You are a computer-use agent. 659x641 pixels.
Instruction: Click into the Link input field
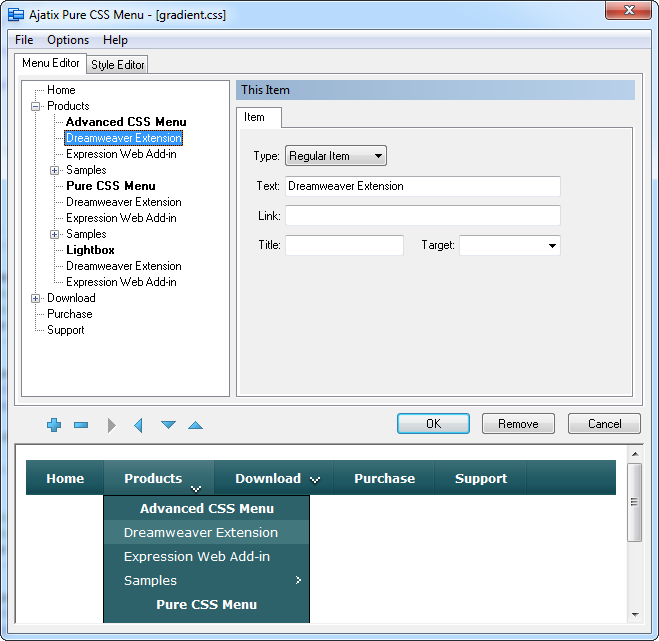tap(423, 216)
